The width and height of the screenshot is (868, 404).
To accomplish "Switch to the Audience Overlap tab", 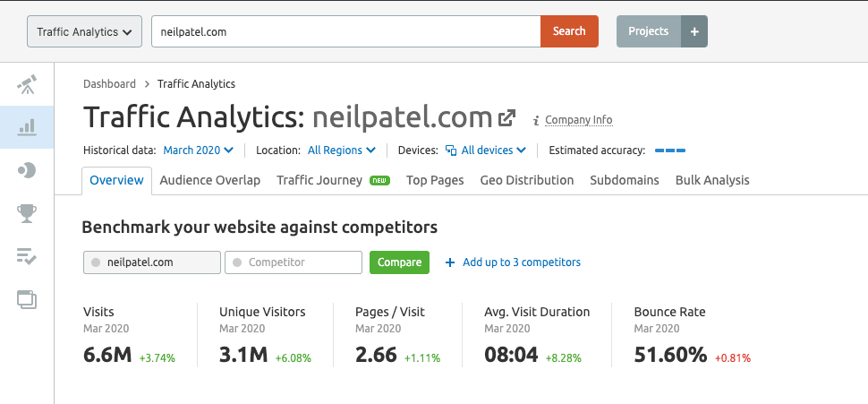I will (209, 180).
